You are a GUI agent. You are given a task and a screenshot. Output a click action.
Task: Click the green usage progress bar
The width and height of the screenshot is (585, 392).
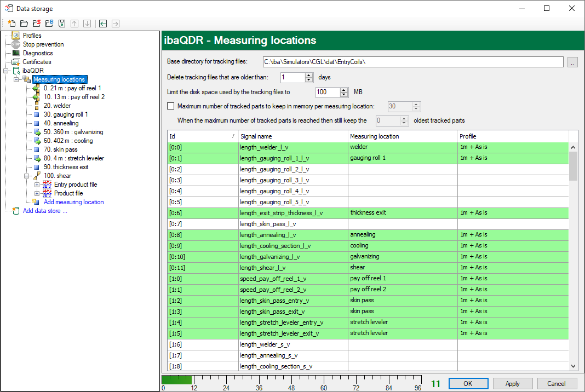(176, 380)
